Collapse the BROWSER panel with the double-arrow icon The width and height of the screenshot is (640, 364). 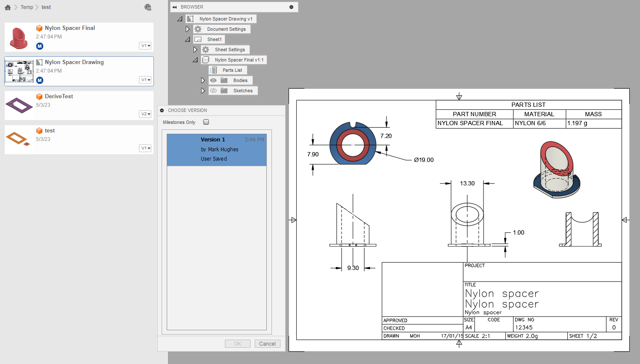pos(174,7)
